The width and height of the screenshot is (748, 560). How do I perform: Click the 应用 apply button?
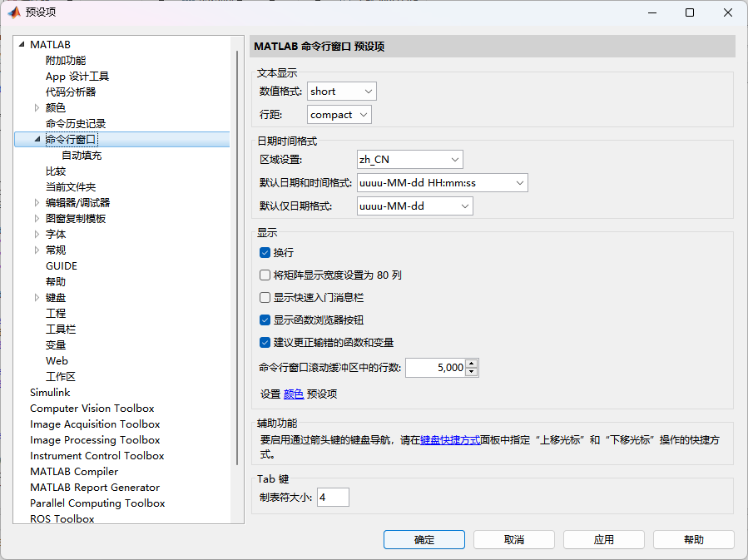point(603,539)
